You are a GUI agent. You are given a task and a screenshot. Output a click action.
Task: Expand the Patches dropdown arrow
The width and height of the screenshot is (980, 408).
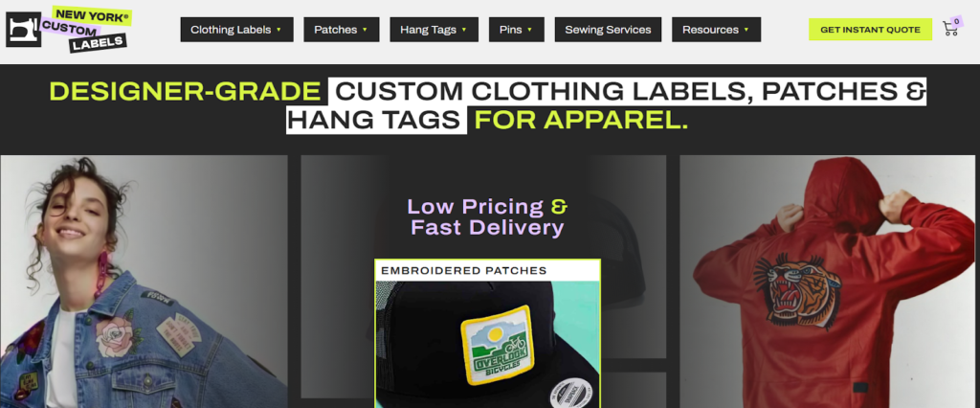tap(365, 30)
